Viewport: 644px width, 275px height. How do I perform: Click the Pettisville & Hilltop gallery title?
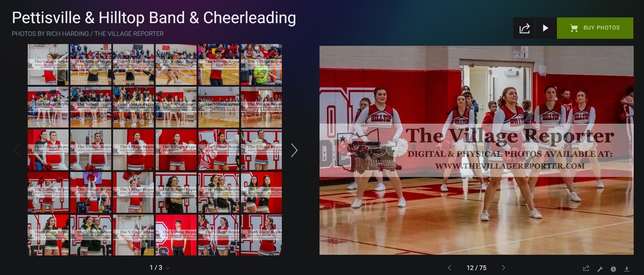click(154, 18)
